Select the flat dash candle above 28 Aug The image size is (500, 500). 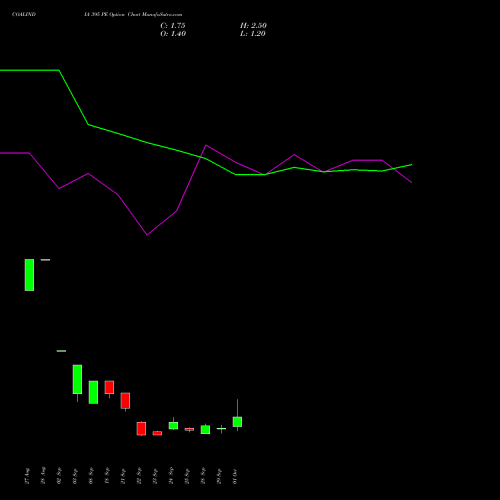[x=45, y=260]
